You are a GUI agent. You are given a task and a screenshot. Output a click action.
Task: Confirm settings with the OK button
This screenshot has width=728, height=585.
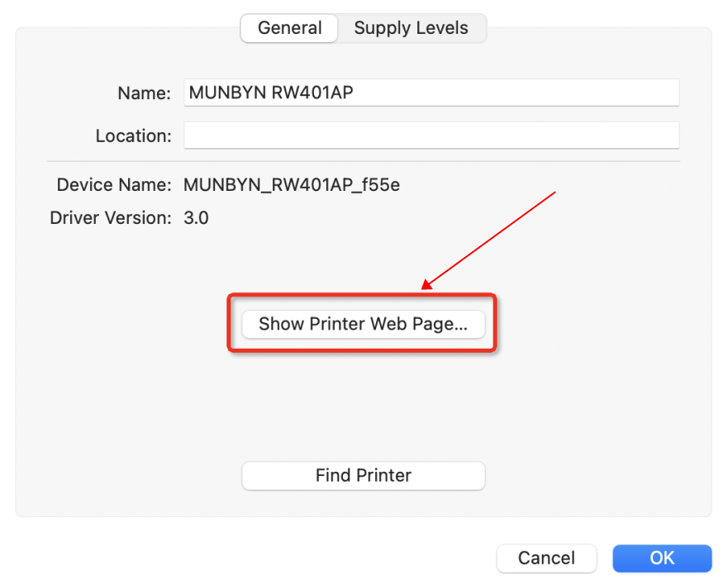(661, 559)
